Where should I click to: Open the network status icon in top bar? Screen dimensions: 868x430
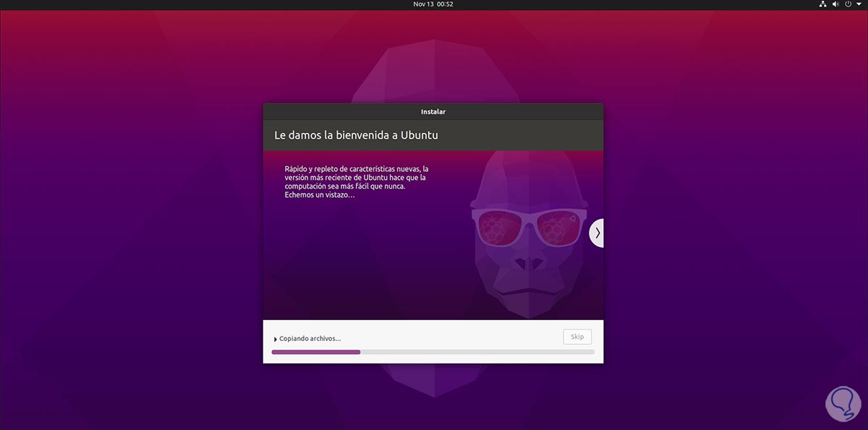tap(823, 4)
